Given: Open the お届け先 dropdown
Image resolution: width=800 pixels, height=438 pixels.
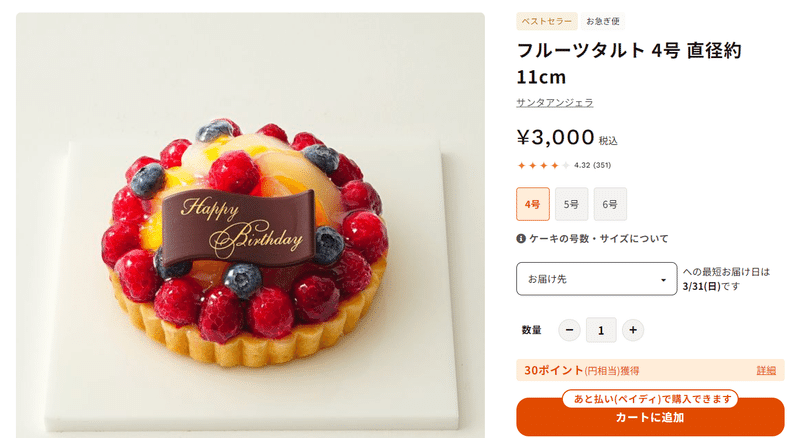Looking at the screenshot, I should pyautogui.click(x=596, y=279).
